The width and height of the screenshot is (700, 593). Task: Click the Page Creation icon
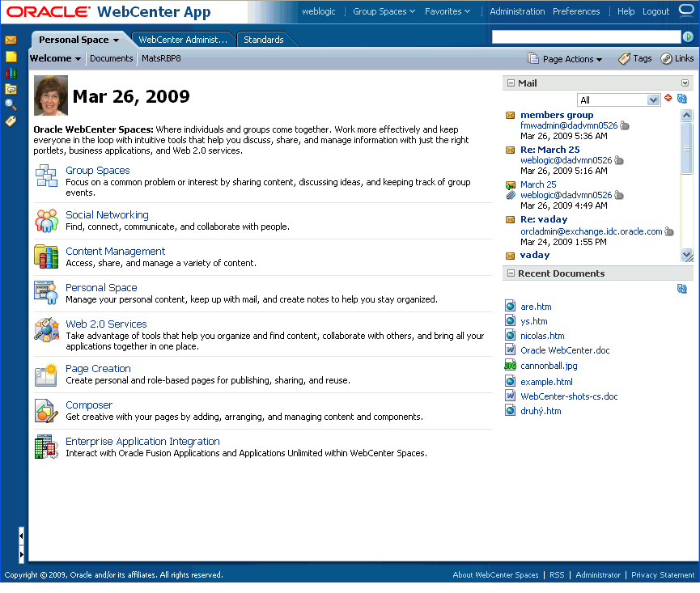tap(46, 375)
